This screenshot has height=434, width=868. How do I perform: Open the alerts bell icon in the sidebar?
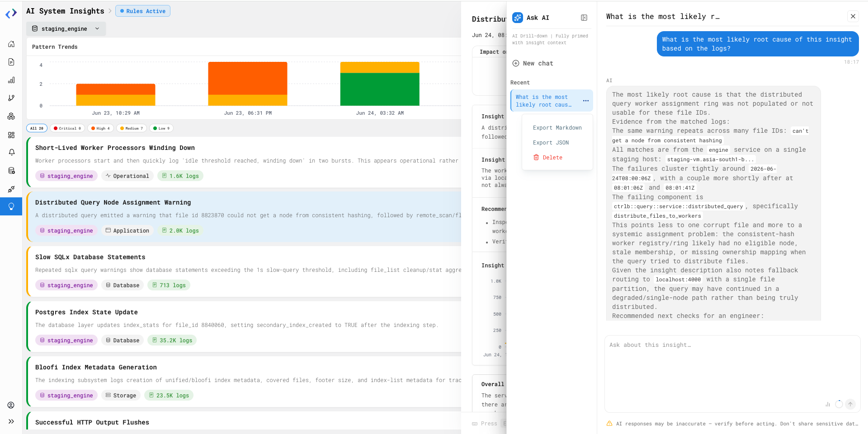tap(11, 152)
